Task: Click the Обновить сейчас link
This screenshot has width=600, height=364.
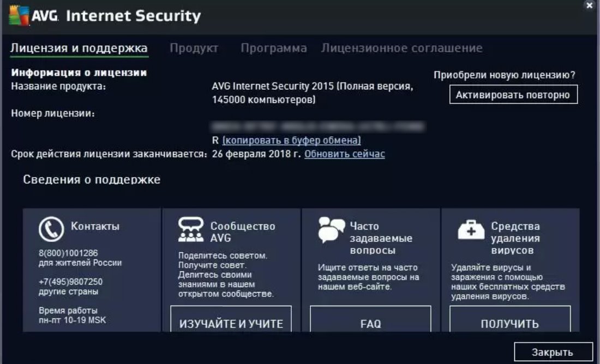Action: 344,154
